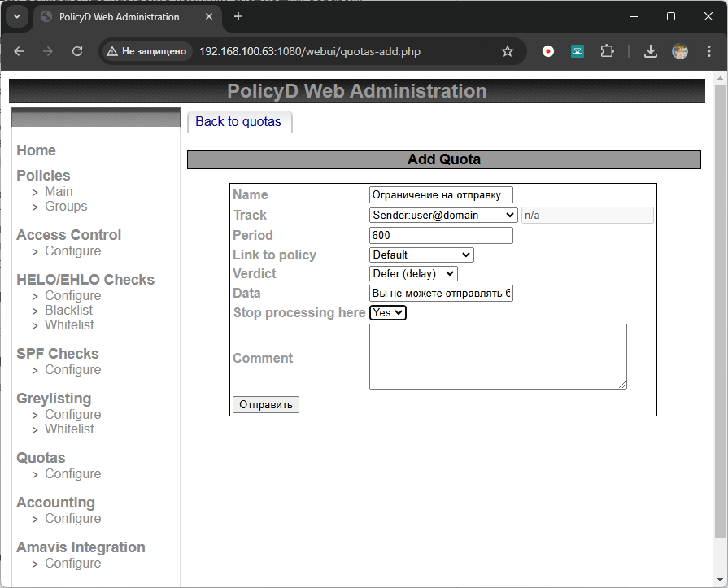Screen dimensions: 728x588
Task: Click the Add Quota heading text
Action: 444,159
